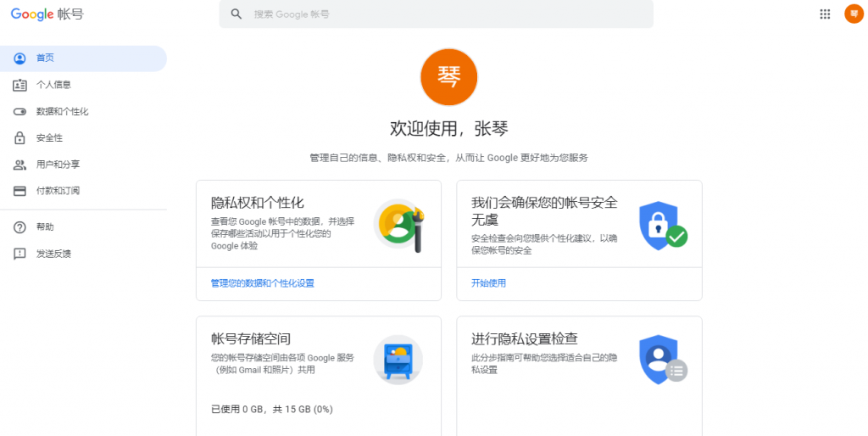Click the 数据和个性化 toggle icon

click(20, 111)
